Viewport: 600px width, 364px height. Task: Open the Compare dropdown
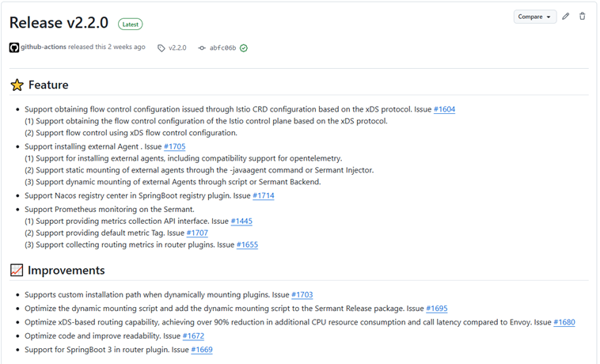[x=534, y=17]
